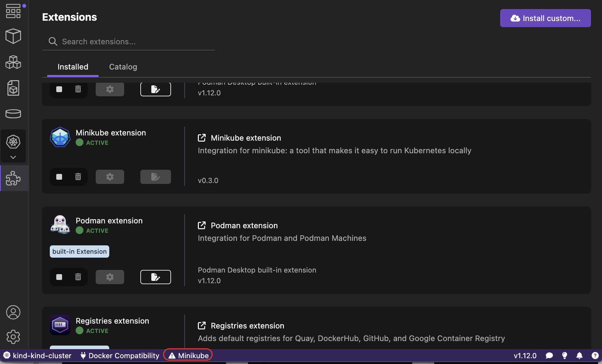Viewport: 602px width, 364px height.
Task: Open settings gear of the top extension card
Action: 110,89
